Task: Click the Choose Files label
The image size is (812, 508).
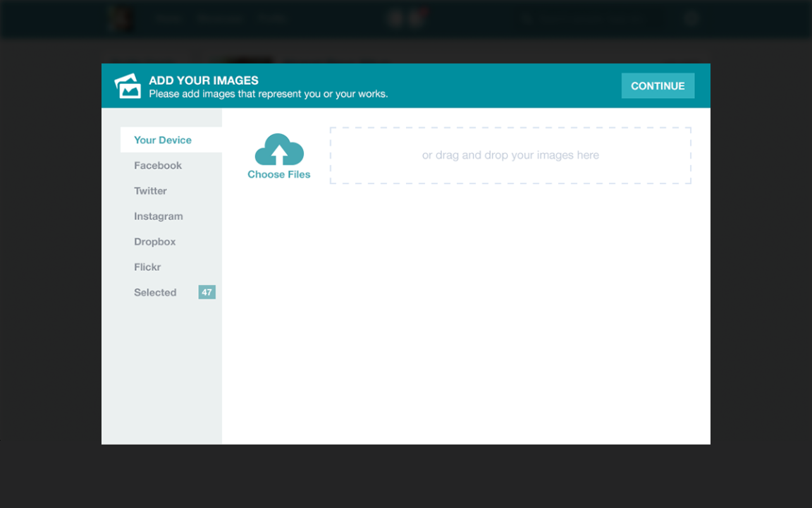Action: (x=278, y=175)
